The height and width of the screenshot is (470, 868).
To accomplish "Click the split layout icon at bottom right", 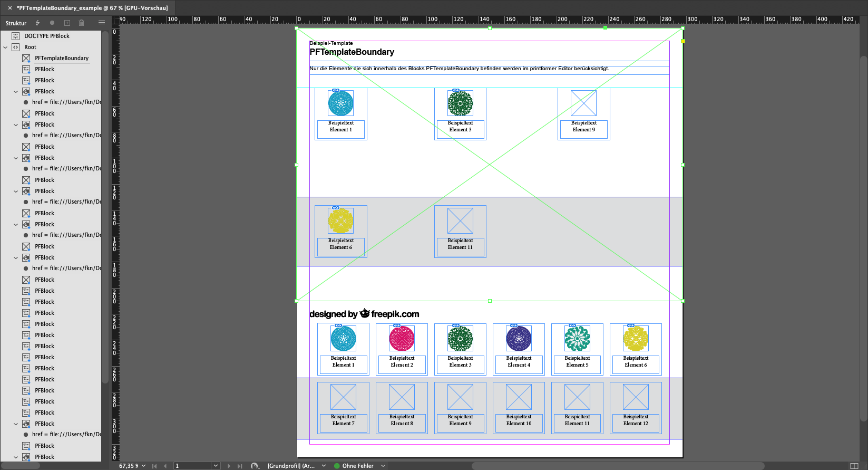I will click(x=854, y=466).
